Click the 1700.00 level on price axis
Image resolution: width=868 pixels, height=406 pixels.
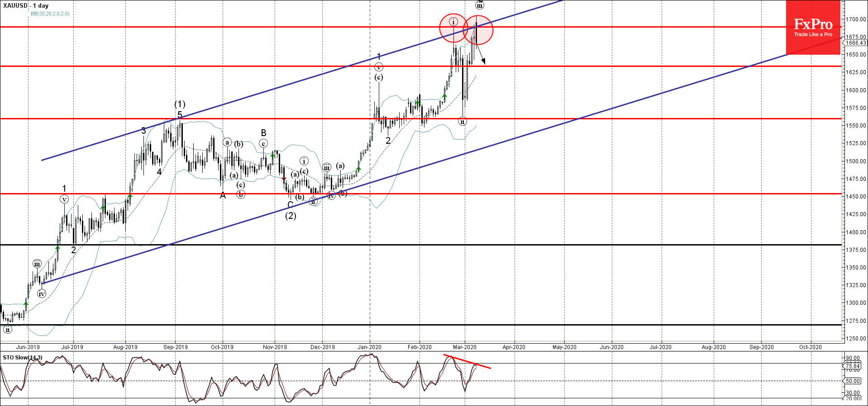856,19
